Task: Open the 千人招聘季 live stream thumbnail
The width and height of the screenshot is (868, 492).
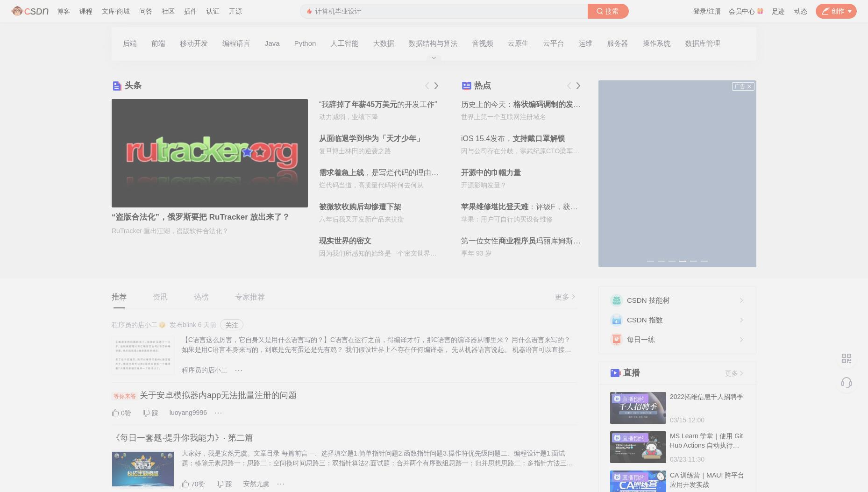Action: point(638,408)
